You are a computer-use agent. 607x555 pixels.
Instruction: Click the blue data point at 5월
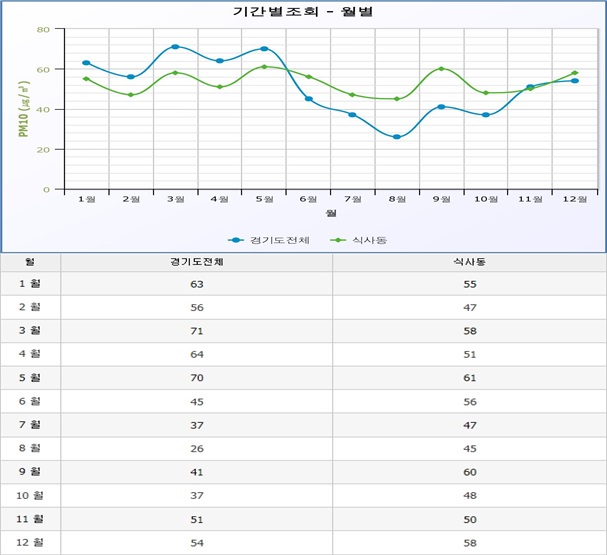(264, 49)
